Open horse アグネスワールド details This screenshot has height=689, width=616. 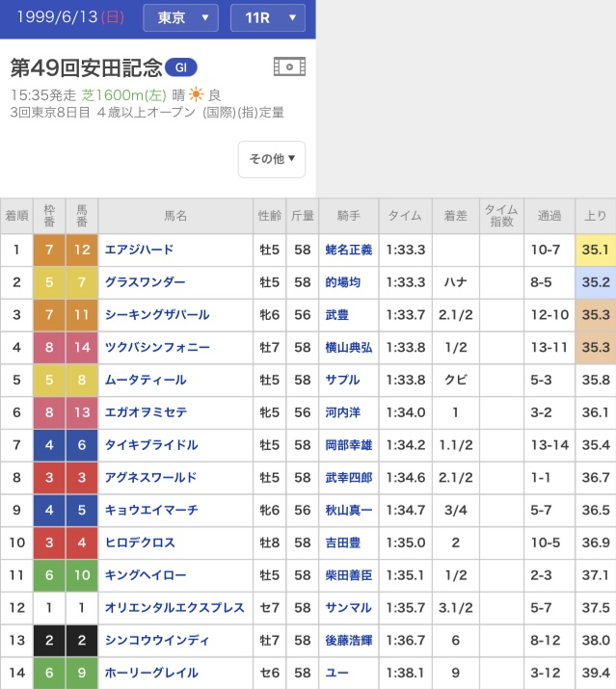pyautogui.click(x=150, y=477)
